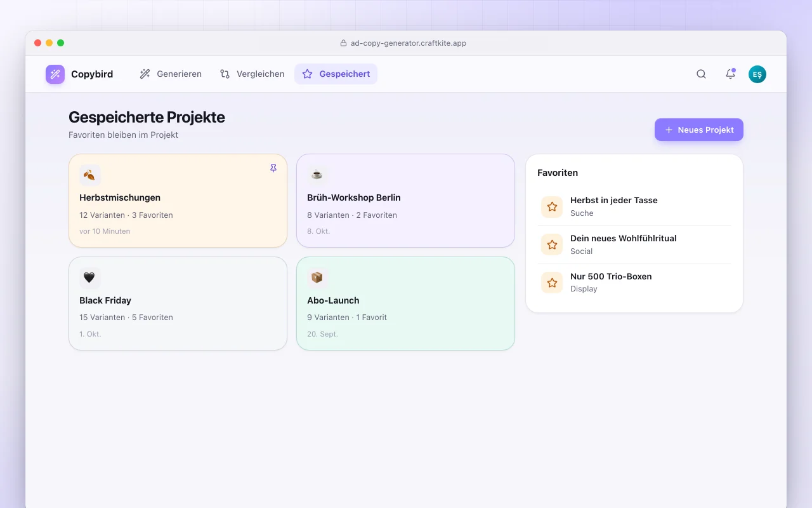812x508 pixels.
Task: Click the package icon on Abo-Launch
Action: click(x=318, y=277)
